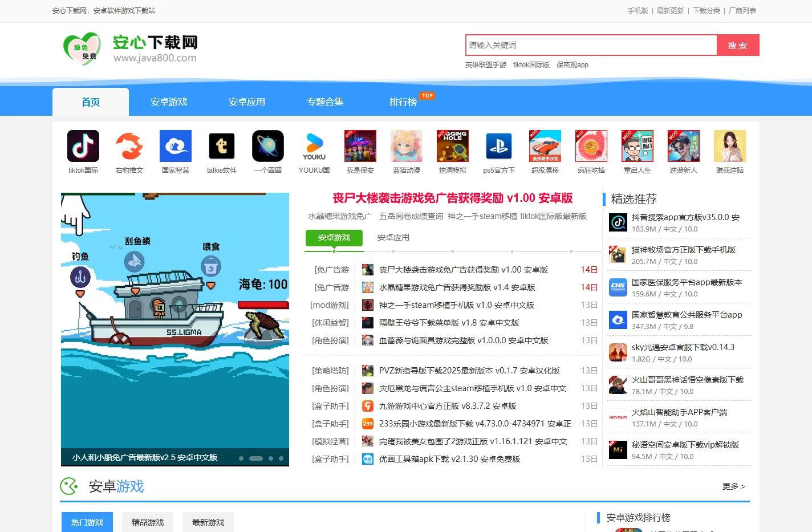Open the YOUKU国 app icon

tap(314, 146)
